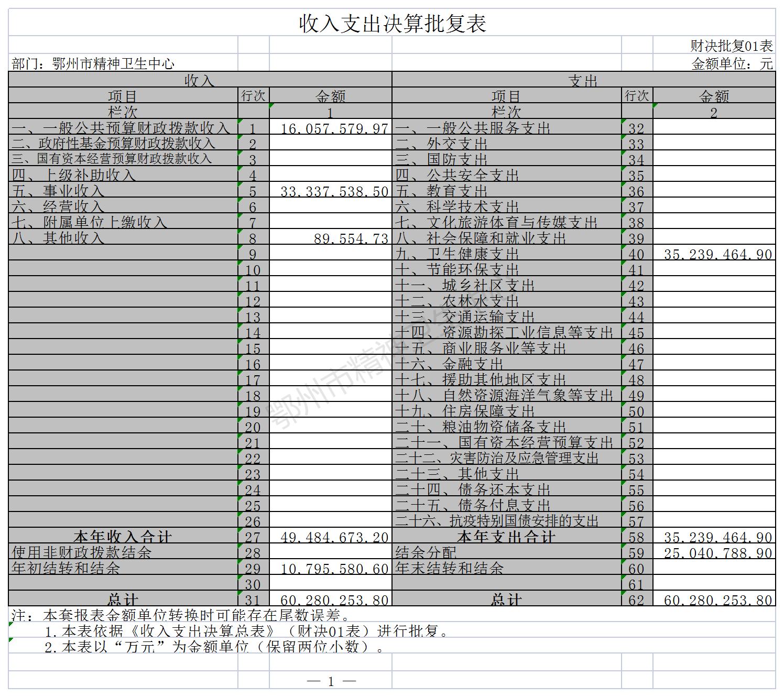Select the 节能环保支出 cell
784x697 pixels.
507,269
